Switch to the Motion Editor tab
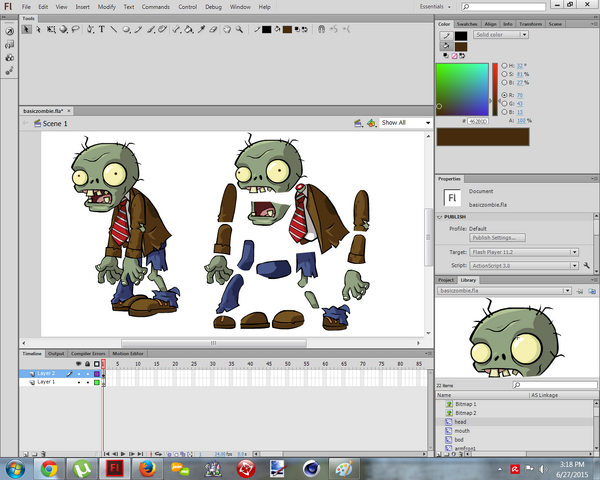The height and width of the screenshot is (480, 600). point(128,353)
